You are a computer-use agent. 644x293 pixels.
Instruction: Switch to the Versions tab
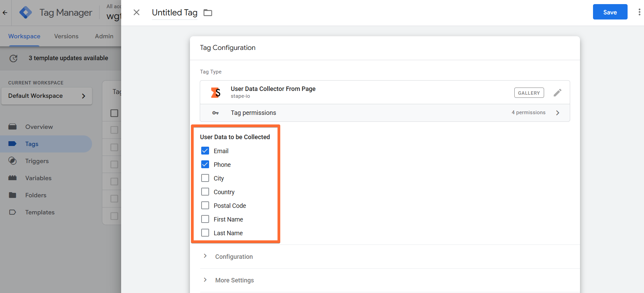66,36
